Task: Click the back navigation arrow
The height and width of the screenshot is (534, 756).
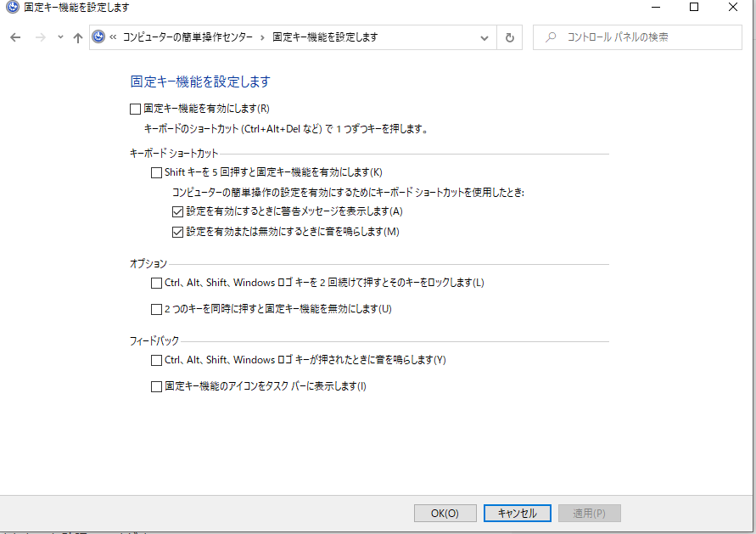Action: coord(14,37)
